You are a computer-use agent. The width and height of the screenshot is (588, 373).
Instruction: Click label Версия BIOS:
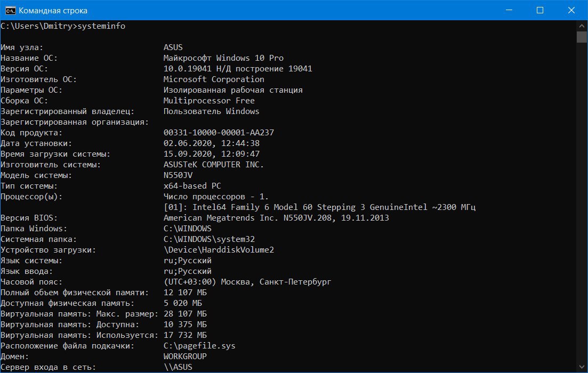[x=29, y=218]
